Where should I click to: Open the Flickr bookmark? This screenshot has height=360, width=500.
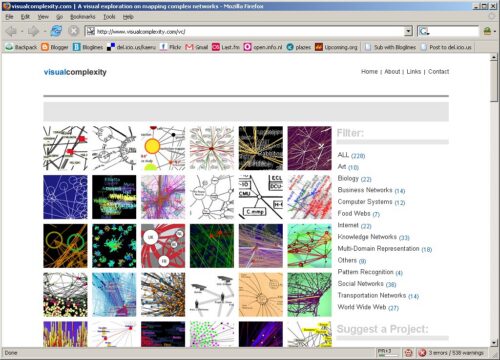[170, 47]
